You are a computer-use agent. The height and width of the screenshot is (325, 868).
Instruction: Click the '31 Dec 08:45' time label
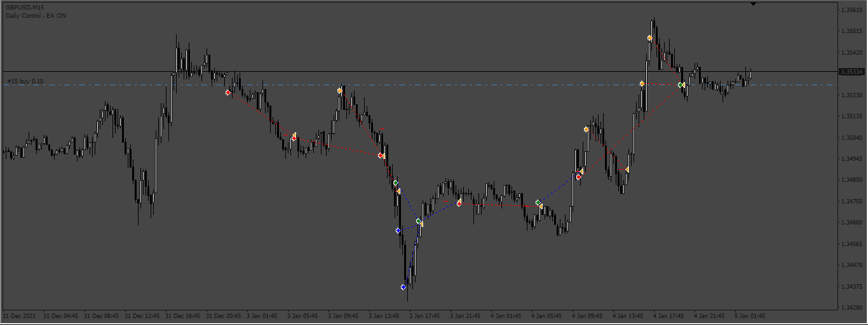101,315
